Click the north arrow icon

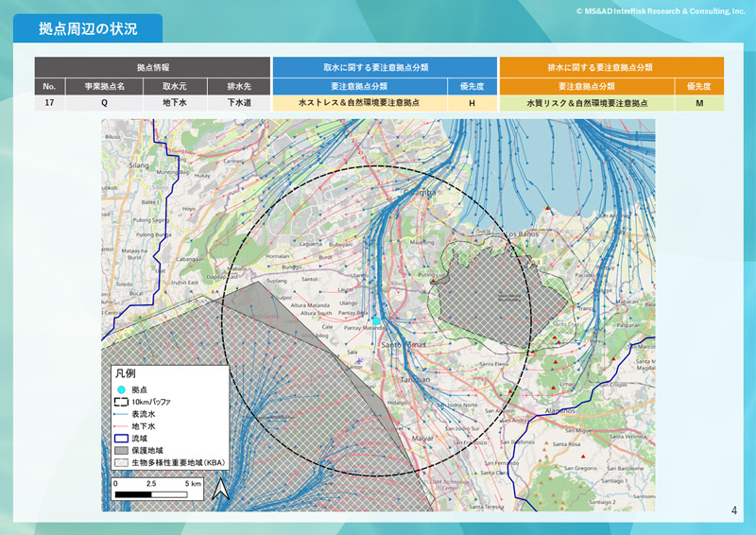click(x=221, y=489)
